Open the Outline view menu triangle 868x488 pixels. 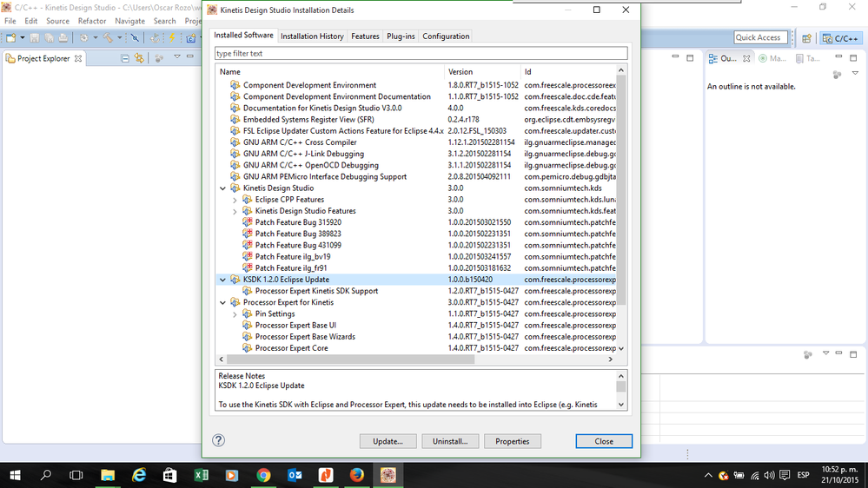(855, 73)
